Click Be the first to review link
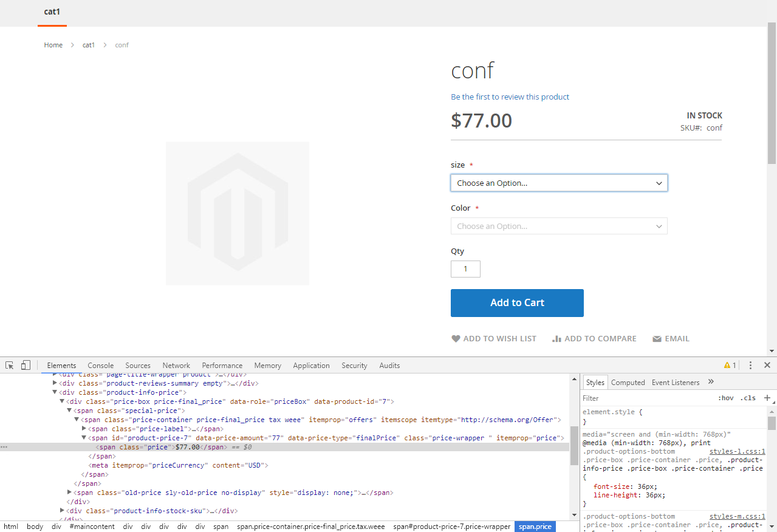This screenshot has height=532, width=777. pyautogui.click(x=510, y=97)
